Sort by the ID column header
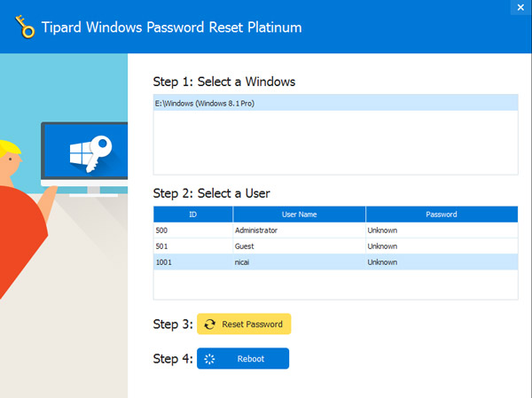 (193, 215)
